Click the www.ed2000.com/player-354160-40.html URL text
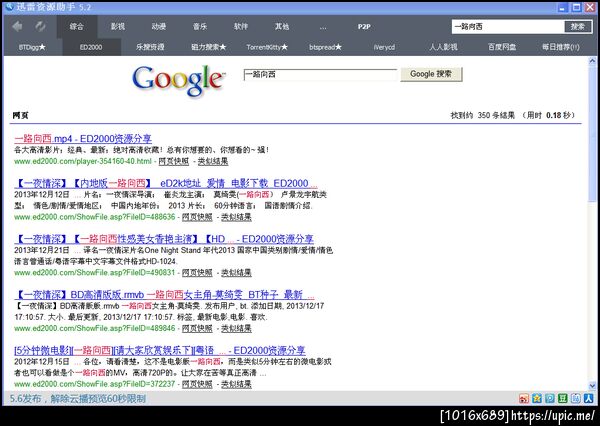The height and width of the screenshot is (426, 600). 83,161
